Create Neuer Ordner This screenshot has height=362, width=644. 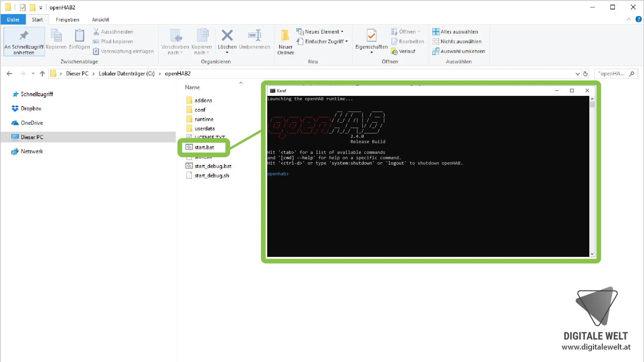285,42
